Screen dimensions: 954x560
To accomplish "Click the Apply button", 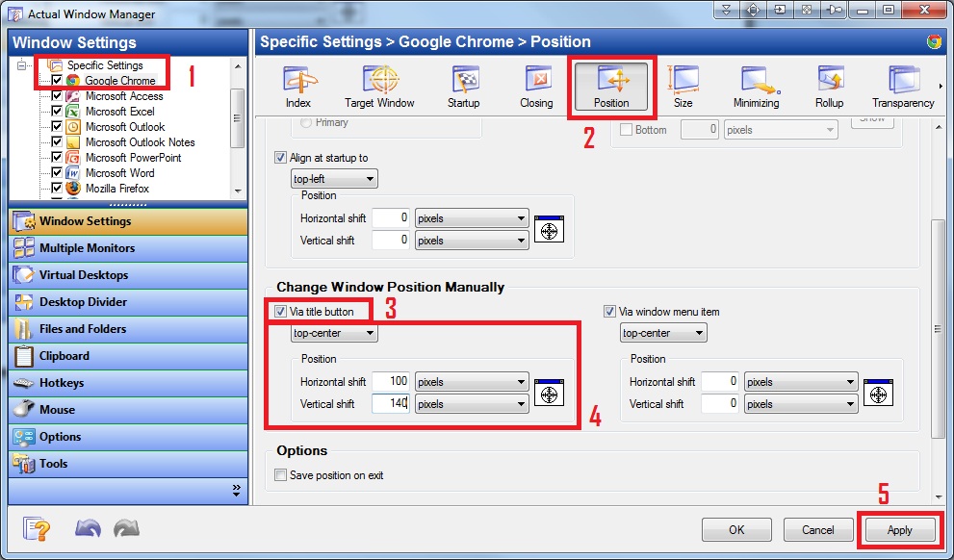I will tap(900, 530).
